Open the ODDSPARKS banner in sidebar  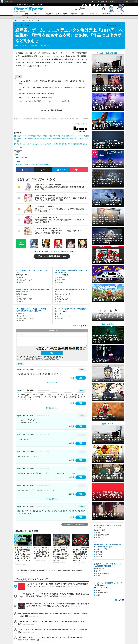(x=108, y=293)
